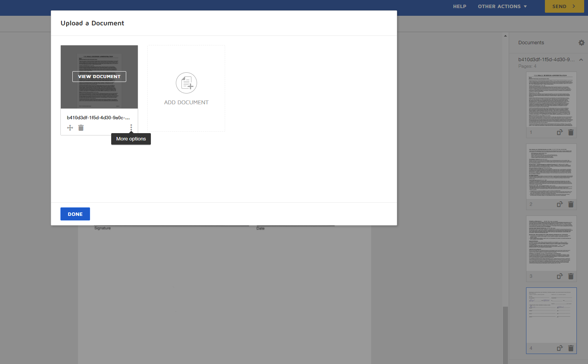Open More options for the uploaded document
This screenshot has width=588, height=364.
tap(131, 127)
